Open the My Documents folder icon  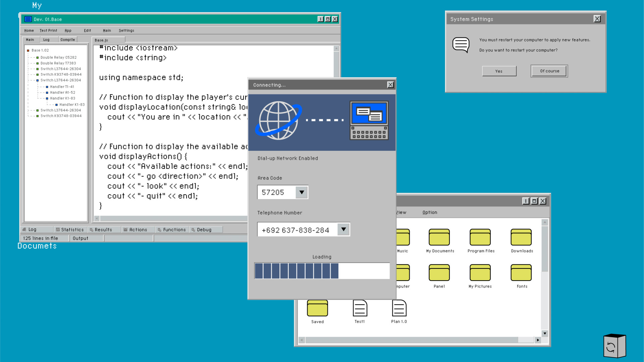click(x=439, y=237)
